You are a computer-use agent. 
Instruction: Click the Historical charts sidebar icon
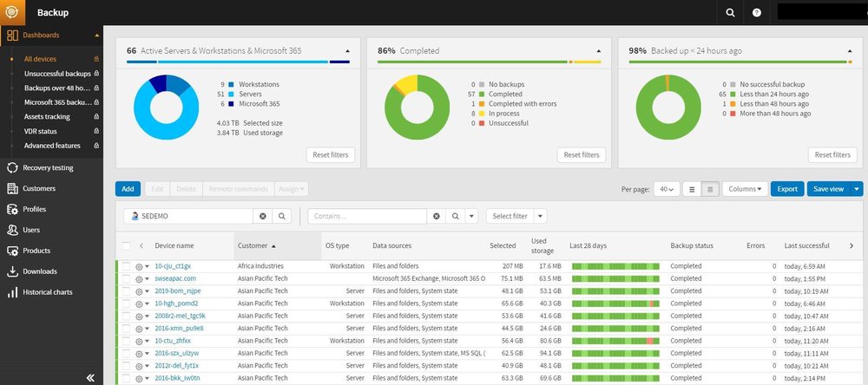(x=12, y=292)
